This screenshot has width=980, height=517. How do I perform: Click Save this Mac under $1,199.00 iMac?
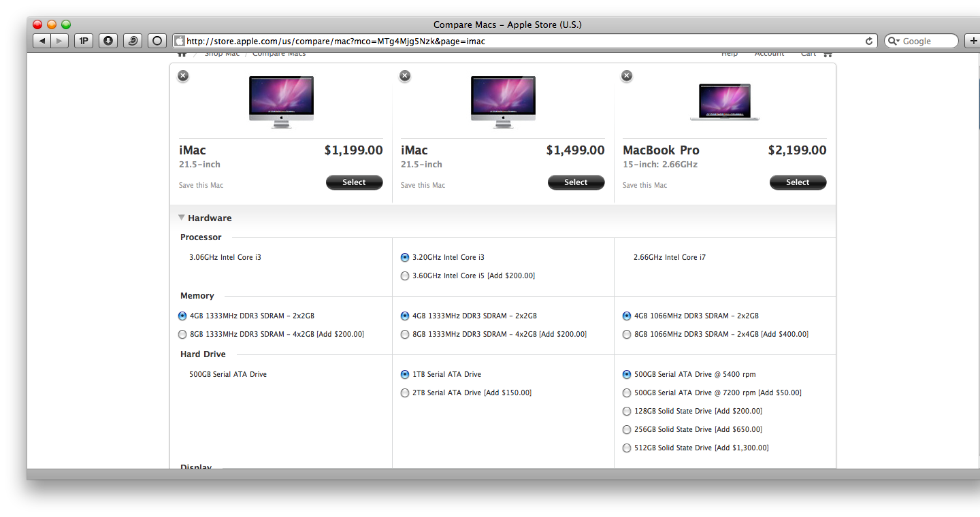(x=201, y=185)
